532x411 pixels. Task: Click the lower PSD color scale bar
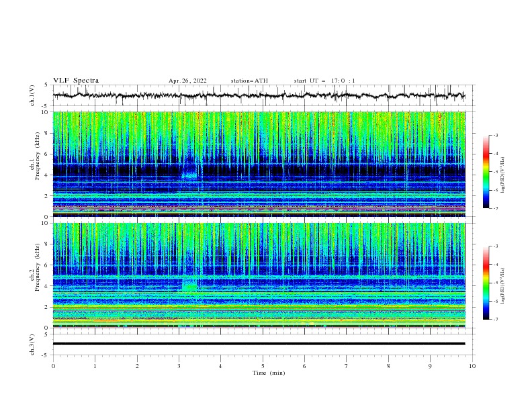486,283
